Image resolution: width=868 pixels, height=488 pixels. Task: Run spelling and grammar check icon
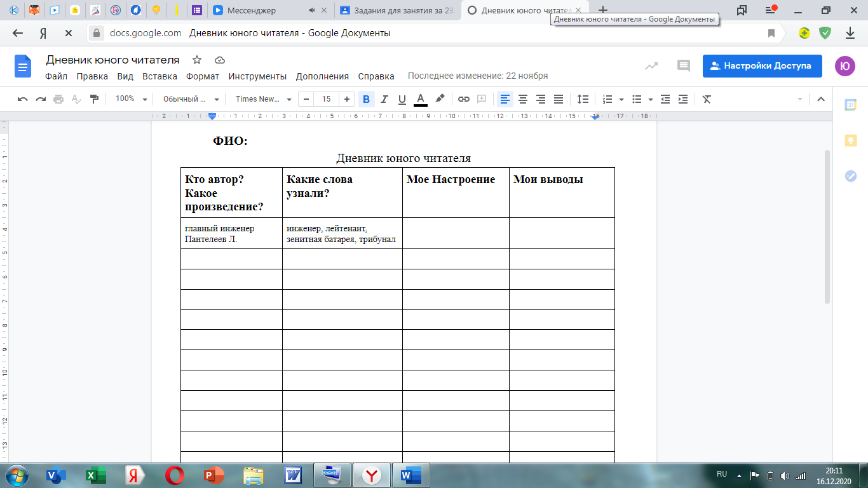pyautogui.click(x=76, y=99)
